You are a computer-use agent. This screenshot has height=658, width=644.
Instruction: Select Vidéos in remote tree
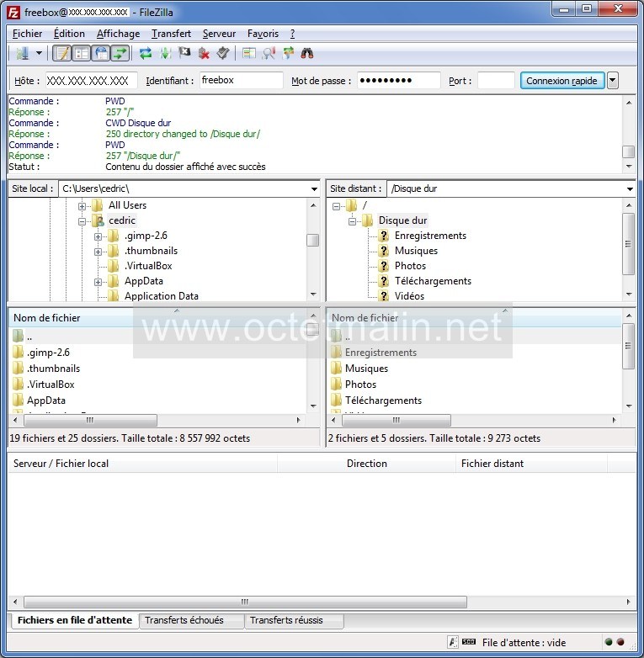click(x=409, y=296)
